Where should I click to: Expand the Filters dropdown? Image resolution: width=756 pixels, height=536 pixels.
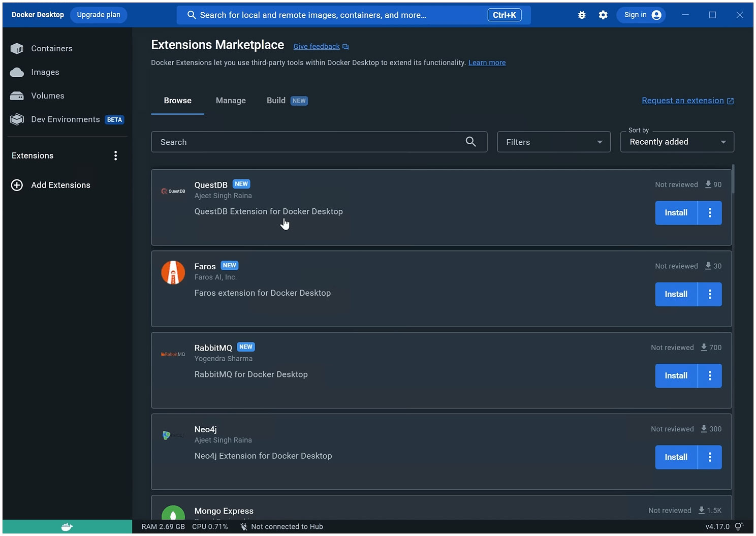[554, 142]
